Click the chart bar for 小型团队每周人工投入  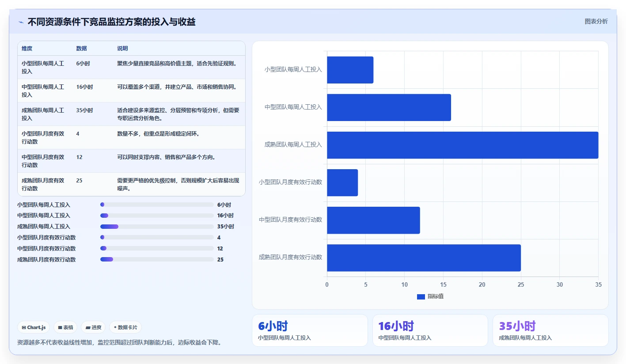click(x=350, y=70)
